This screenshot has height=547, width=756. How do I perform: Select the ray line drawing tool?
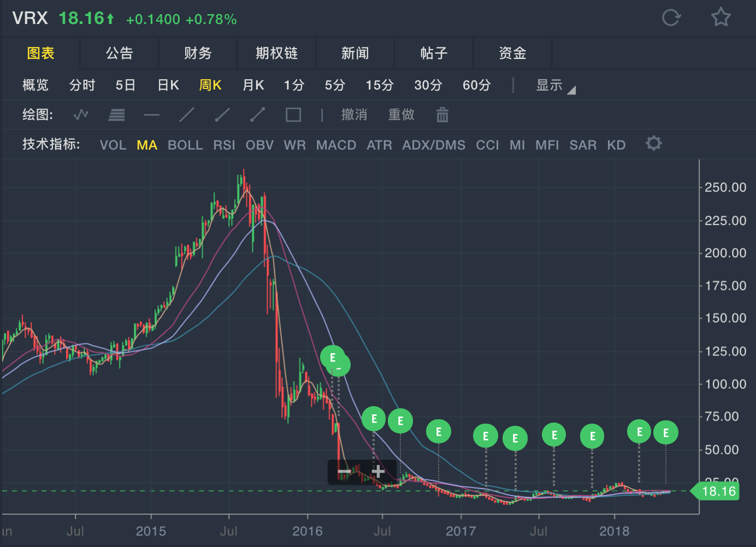222,115
